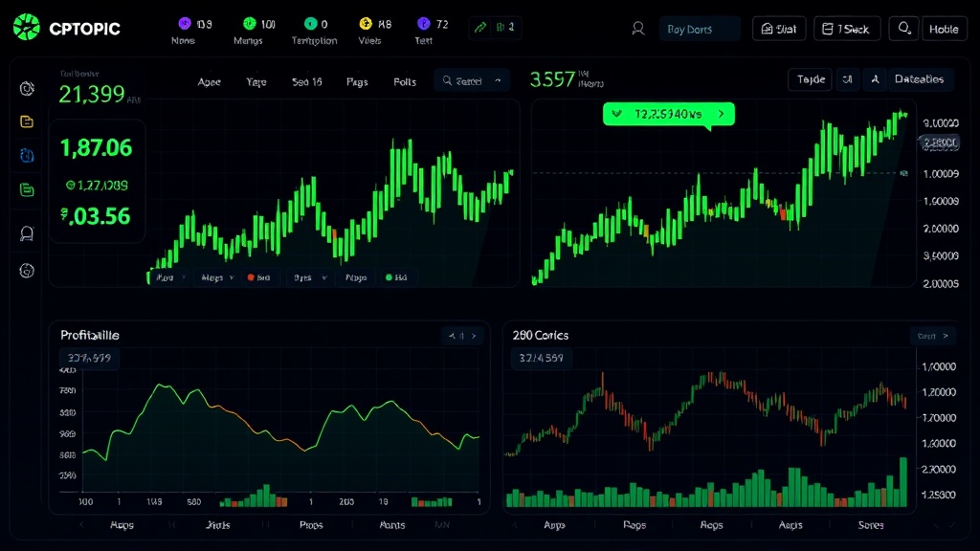Click the green coin icon above Mengs
The image size is (980, 551).
coord(250,24)
